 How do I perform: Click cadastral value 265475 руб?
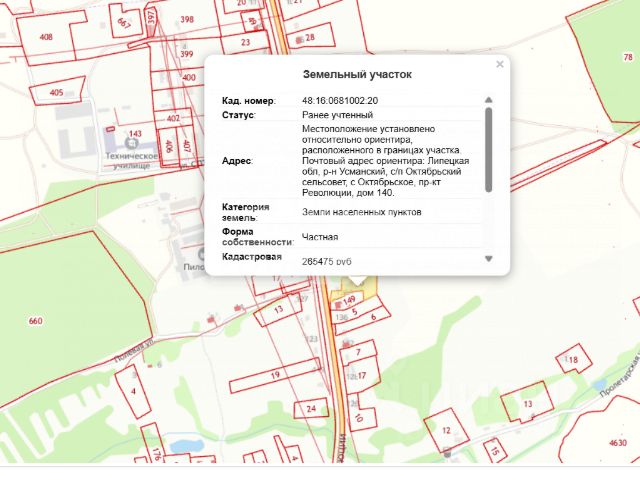[327, 262]
